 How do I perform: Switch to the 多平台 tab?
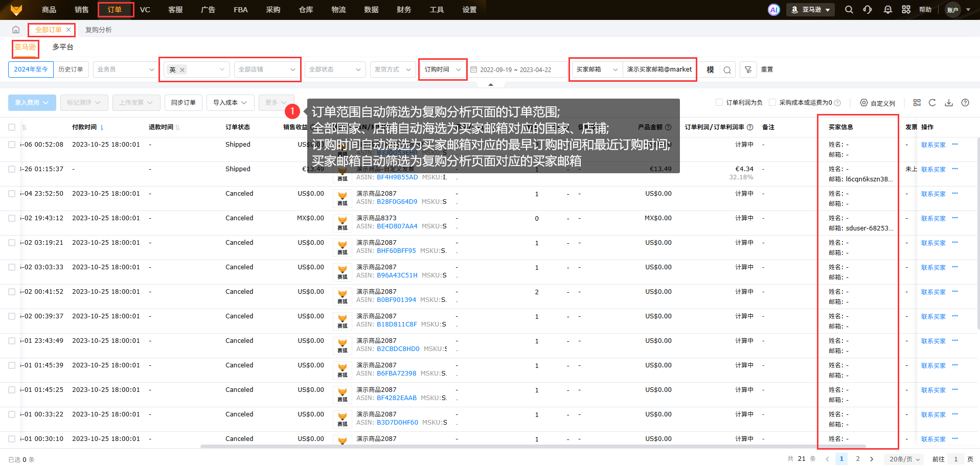pyautogui.click(x=63, y=47)
